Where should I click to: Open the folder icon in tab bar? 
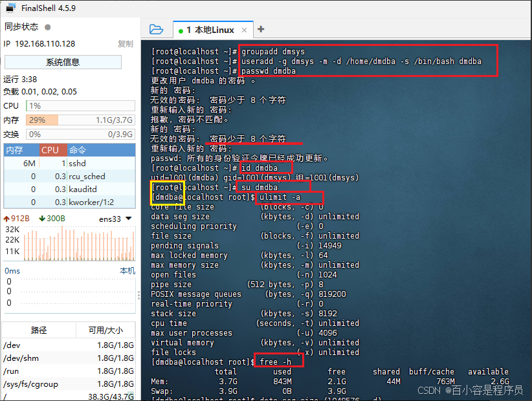[157, 30]
